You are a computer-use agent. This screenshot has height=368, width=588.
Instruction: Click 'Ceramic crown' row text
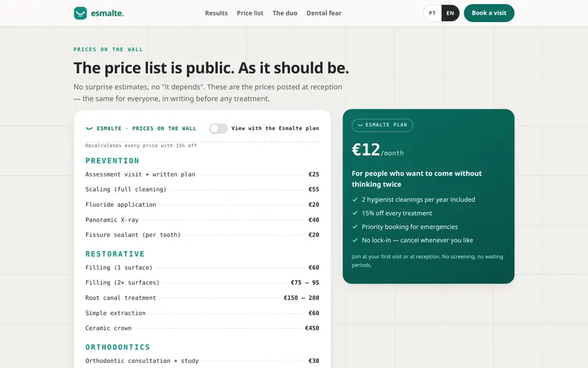(108, 328)
